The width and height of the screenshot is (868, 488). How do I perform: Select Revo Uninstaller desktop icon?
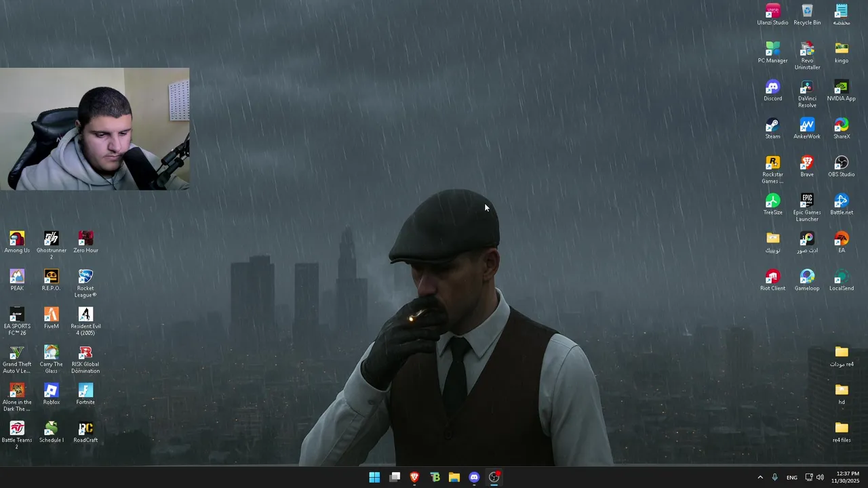[807, 55]
